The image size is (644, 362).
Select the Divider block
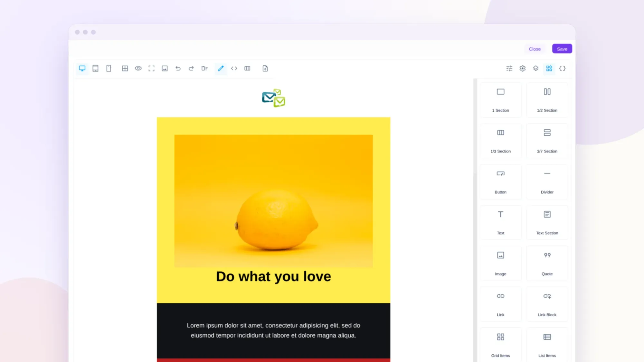pos(547,182)
